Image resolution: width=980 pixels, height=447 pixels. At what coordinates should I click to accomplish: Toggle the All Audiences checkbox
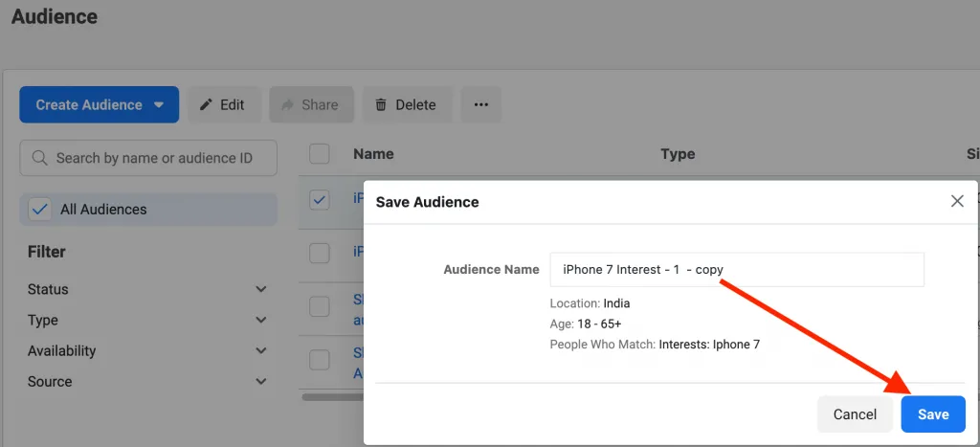coord(40,210)
